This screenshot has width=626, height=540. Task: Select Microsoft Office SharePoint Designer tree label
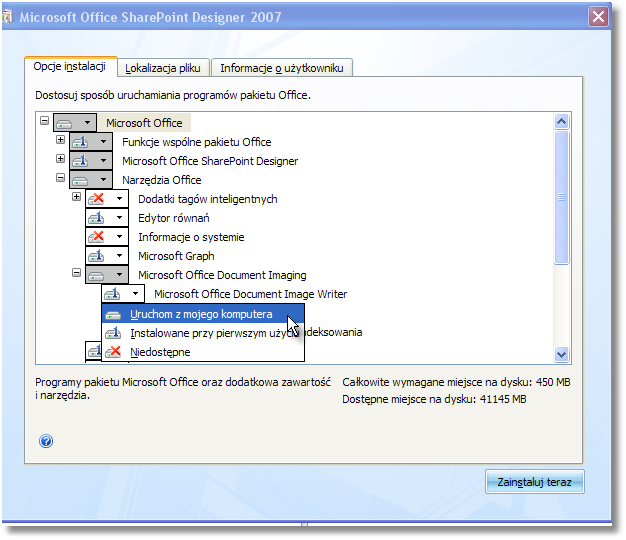tap(210, 161)
